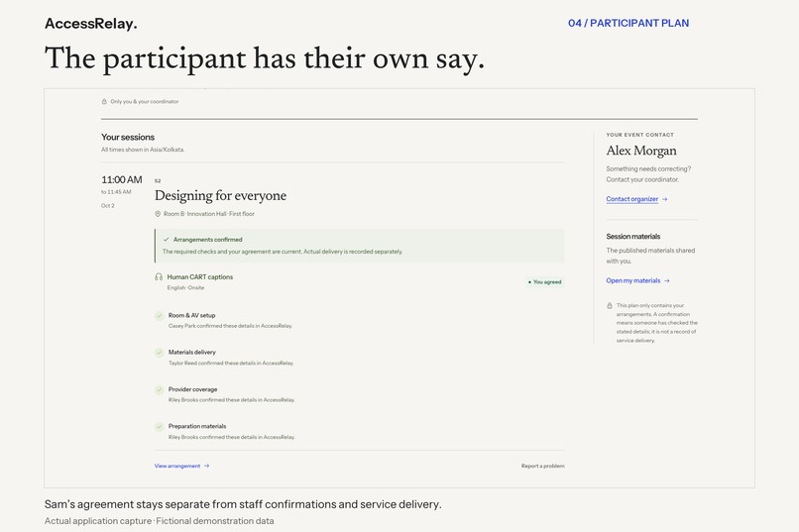Click the lock icon beside 'Only you & your coordinator'
Image resolution: width=799 pixels, height=532 pixels.
click(x=104, y=101)
